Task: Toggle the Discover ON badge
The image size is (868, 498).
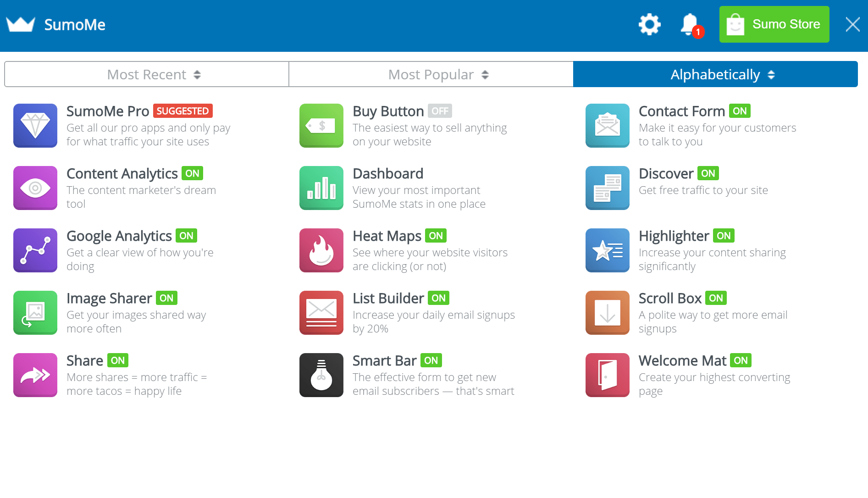Action: coord(708,173)
